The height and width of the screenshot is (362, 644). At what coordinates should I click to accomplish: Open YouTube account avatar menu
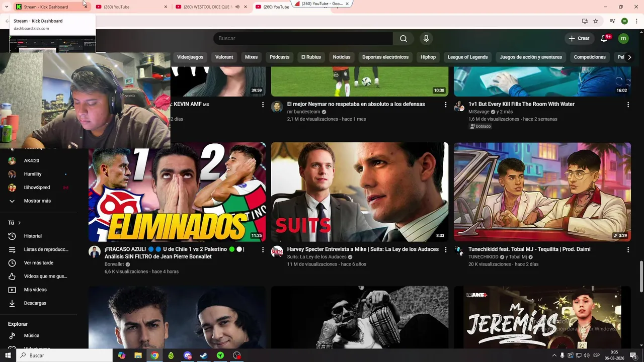pyautogui.click(x=623, y=39)
